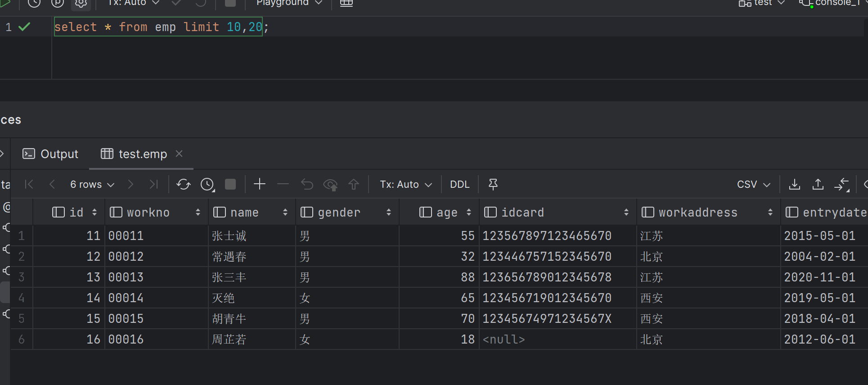
Task: Select row number 1 in the grid
Action: click(x=21, y=236)
